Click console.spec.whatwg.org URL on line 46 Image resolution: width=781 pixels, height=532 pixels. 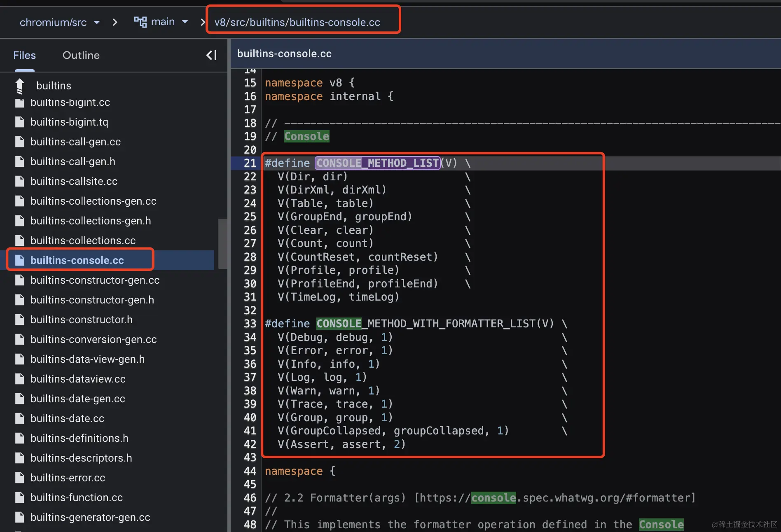tap(555, 498)
